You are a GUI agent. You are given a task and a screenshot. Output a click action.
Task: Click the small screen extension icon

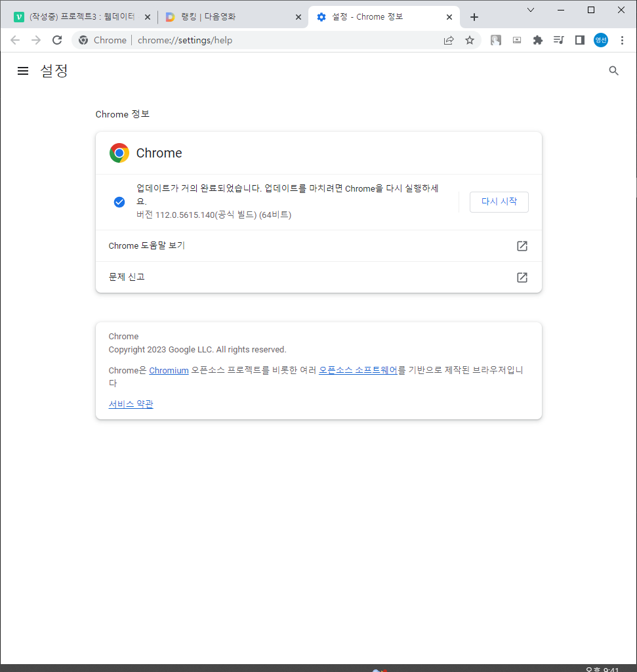pos(517,40)
